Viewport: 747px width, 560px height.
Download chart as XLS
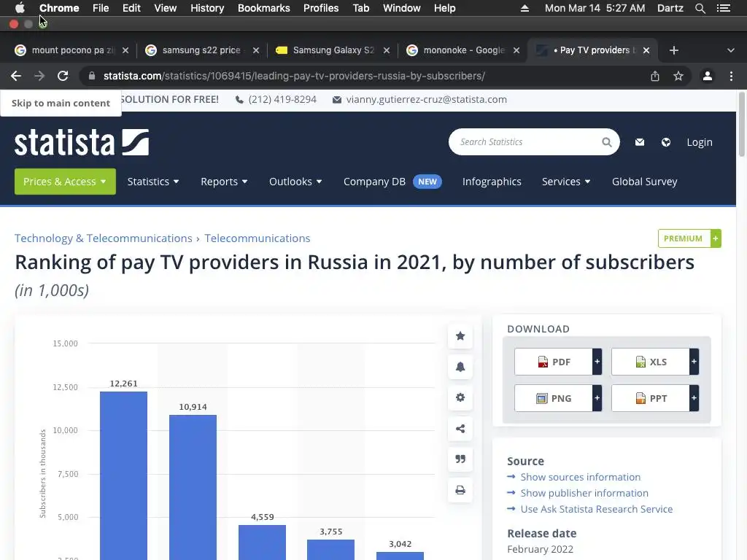(x=651, y=362)
